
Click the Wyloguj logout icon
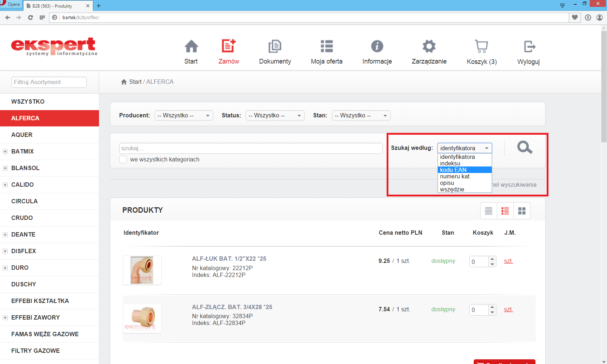click(x=529, y=46)
